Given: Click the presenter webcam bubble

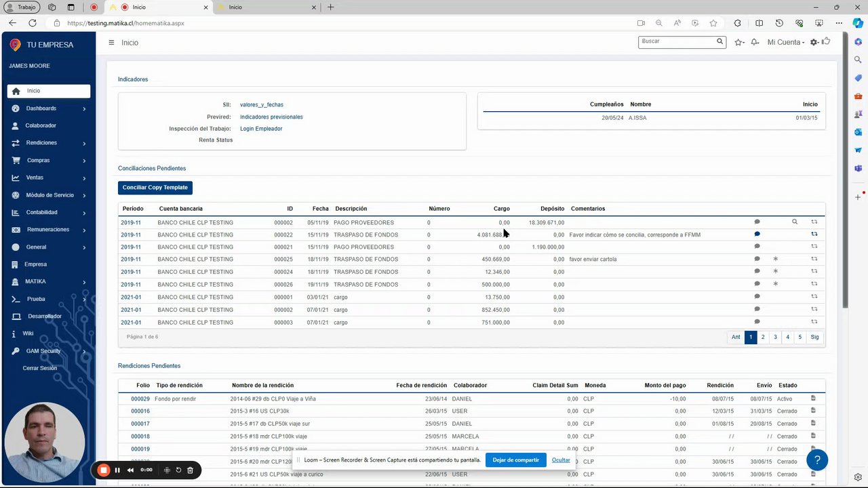Looking at the screenshot, I should tap(45, 443).
